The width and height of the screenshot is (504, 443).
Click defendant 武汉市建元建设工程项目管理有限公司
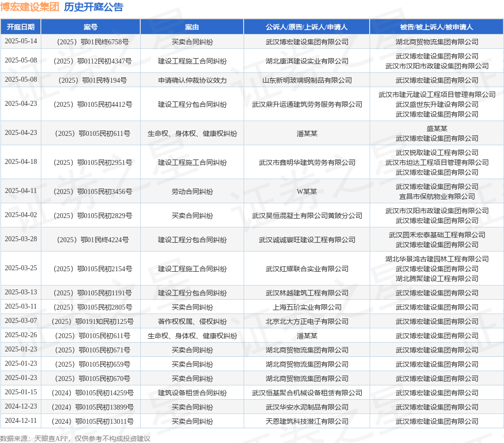(437, 95)
